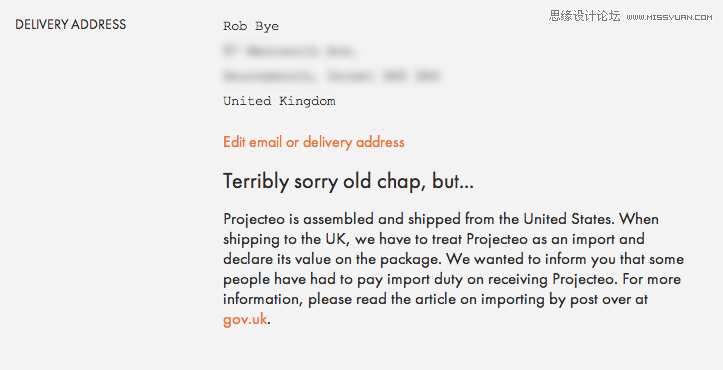The height and width of the screenshot is (370, 723).
Task: Open the Edit email or delivery address link
Action: (314, 142)
